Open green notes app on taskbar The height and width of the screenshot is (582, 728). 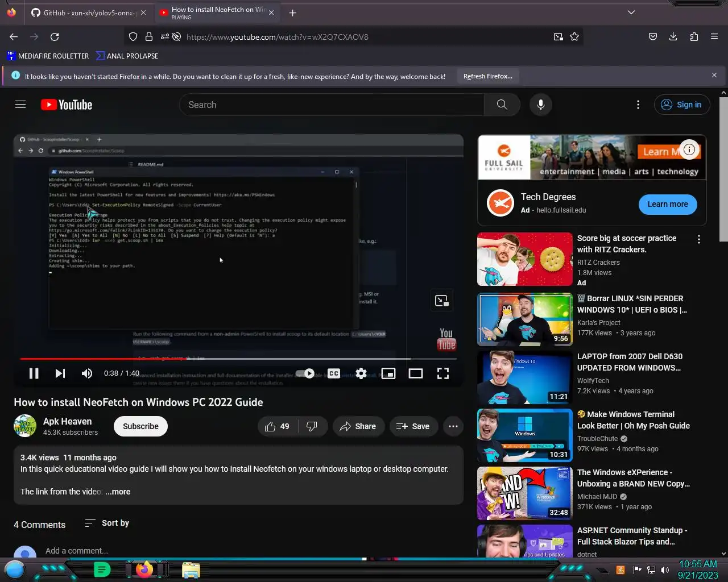pos(102,569)
